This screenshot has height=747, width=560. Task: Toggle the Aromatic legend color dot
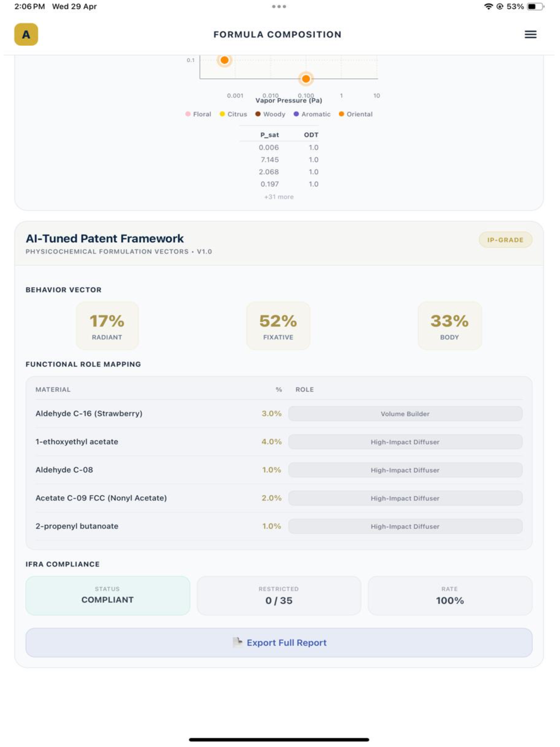pyautogui.click(x=296, y=114)
